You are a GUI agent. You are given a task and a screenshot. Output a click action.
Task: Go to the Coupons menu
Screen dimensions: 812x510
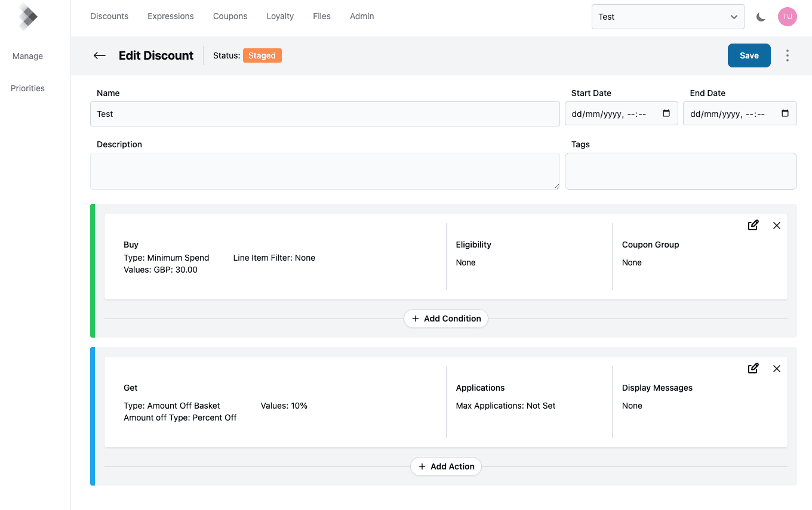tap(230, 16)
